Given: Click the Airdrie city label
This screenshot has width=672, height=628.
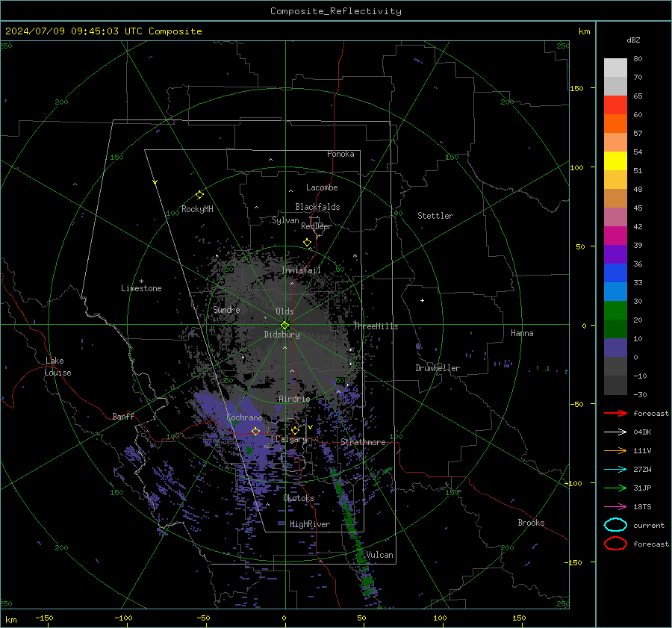Looking at the screenshot, I should pyautogui.click(x=294, y=399).
